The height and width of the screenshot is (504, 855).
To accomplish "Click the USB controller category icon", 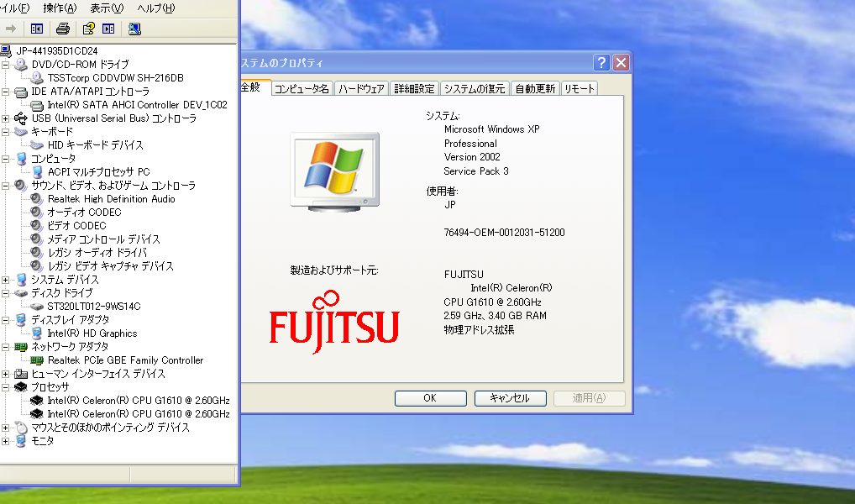I will 21,118.
